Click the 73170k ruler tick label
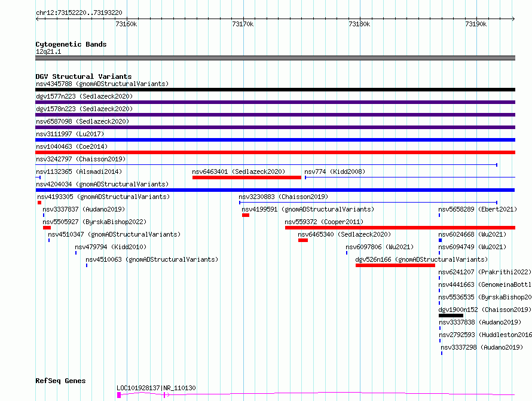The width and height of the screenshot is (532, 401). pyautogui.click(x=243, y=24)
